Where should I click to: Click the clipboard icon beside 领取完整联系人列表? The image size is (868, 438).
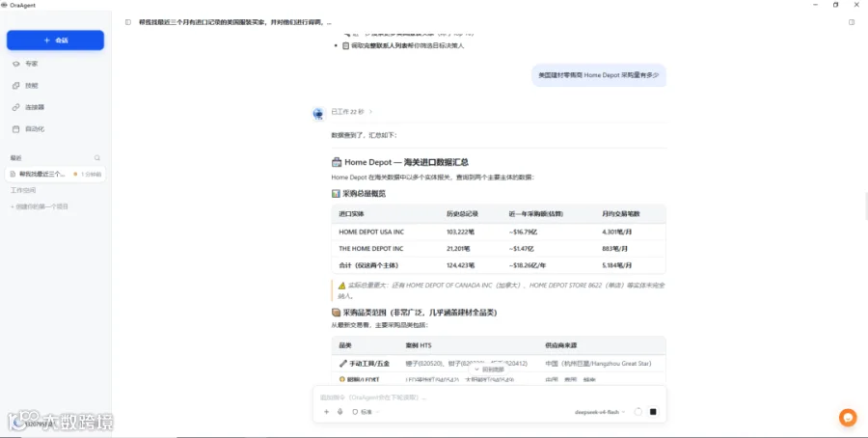tap(345, 46)
